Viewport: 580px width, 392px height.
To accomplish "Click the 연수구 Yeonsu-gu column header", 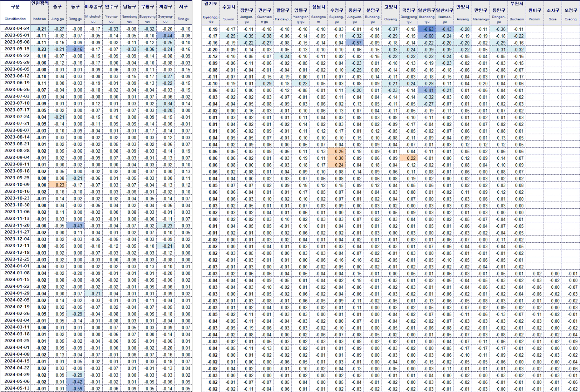I will click(x=111, y=13).
